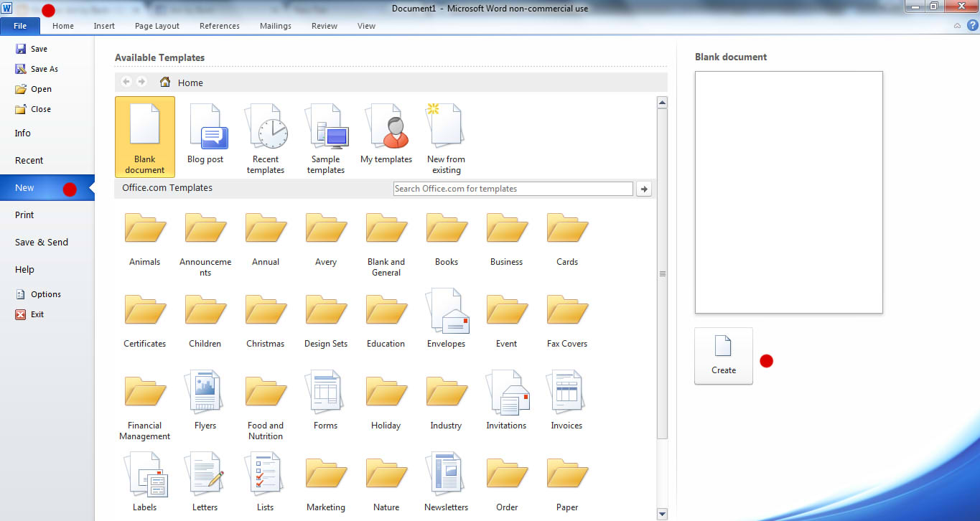The image size is (980, 521).
Task: Open Sample templates
Action: [326, 136]
